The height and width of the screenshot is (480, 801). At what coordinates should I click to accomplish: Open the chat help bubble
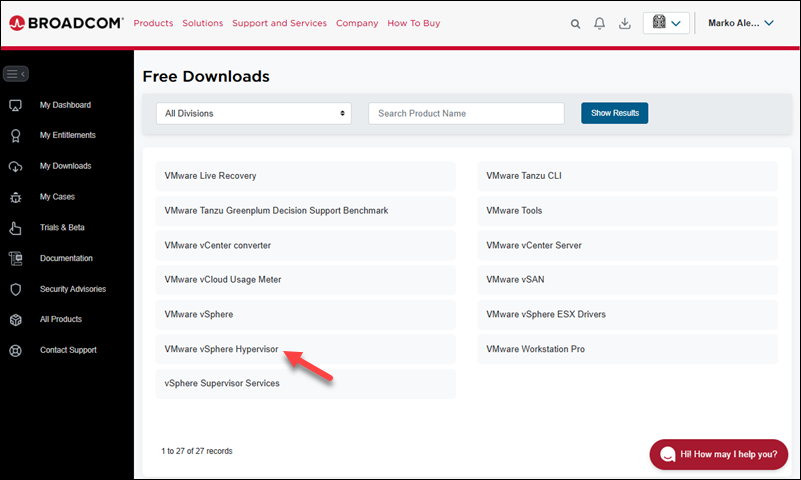coord(719,454)
